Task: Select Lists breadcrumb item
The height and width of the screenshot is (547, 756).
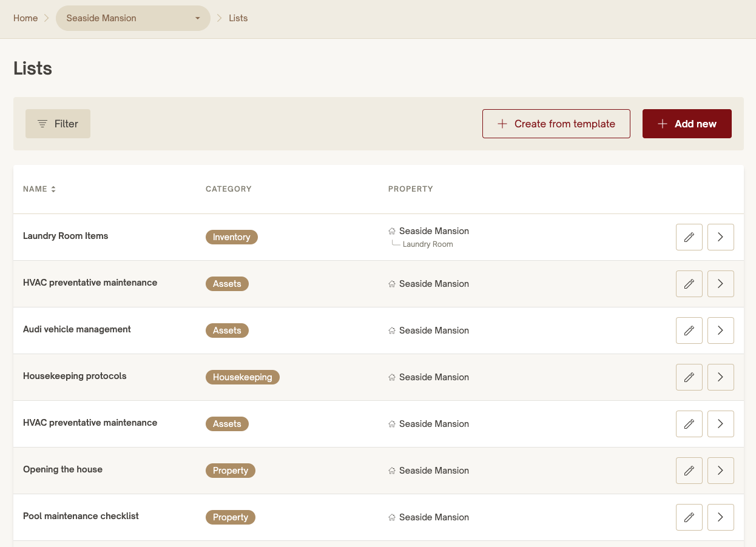Action: click(238, 18)
